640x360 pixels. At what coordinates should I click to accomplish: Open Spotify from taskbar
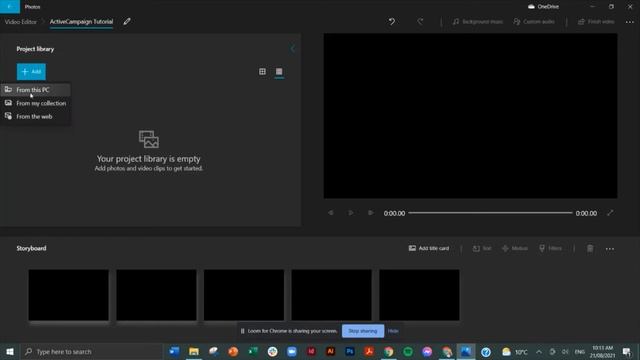(408, 351)
